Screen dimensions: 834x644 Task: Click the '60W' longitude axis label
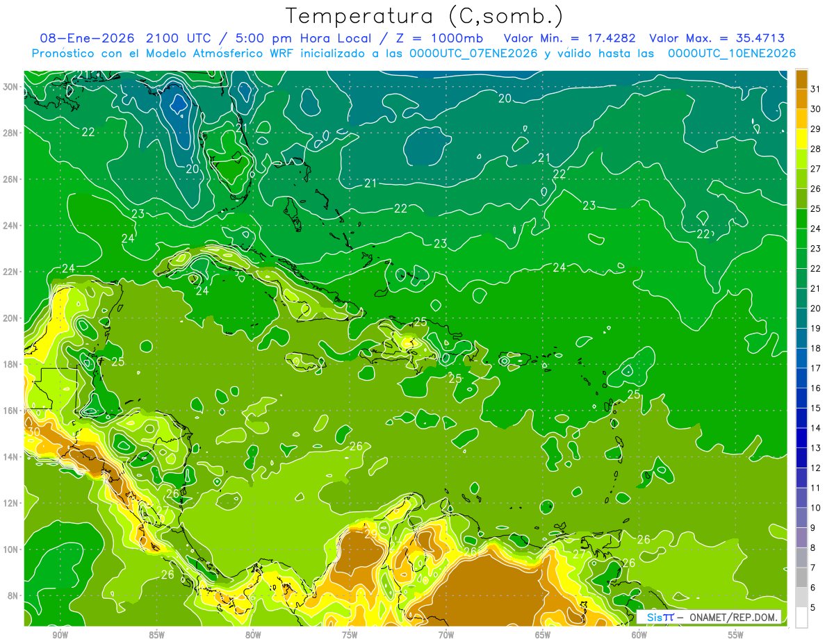639,635
